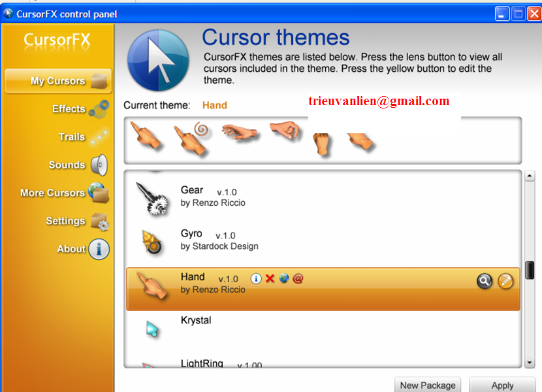Click the @ email icon for Hand theme
542x392 pixels.
tap(298, 279)
